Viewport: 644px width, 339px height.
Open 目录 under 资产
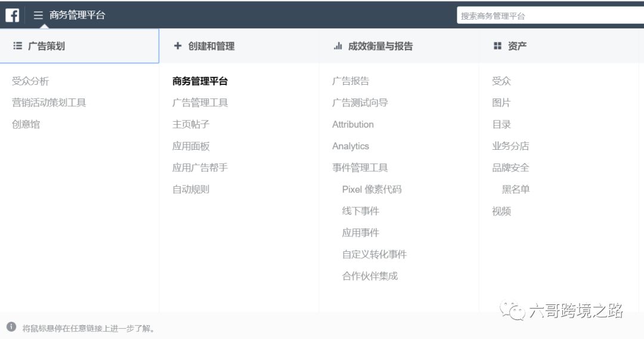(501, 124)
